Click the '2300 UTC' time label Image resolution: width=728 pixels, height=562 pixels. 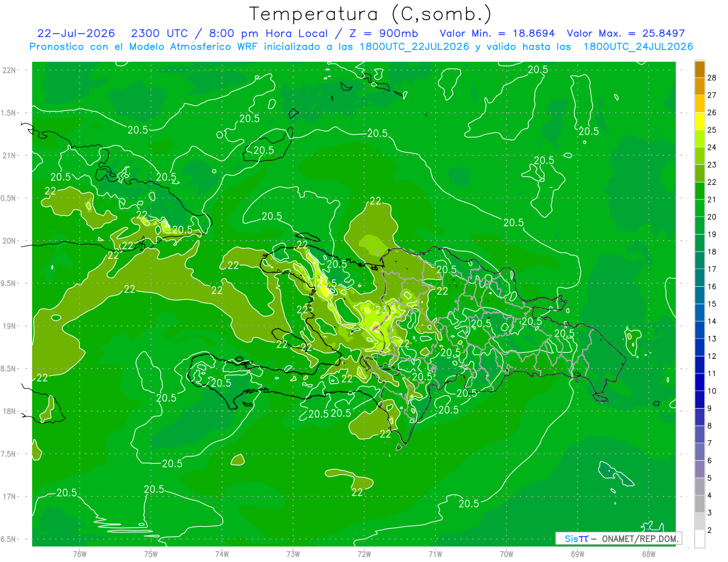point(160,33)
